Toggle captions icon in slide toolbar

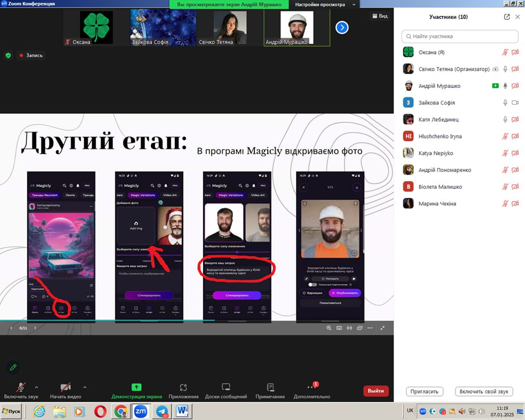tap(339, 328)
